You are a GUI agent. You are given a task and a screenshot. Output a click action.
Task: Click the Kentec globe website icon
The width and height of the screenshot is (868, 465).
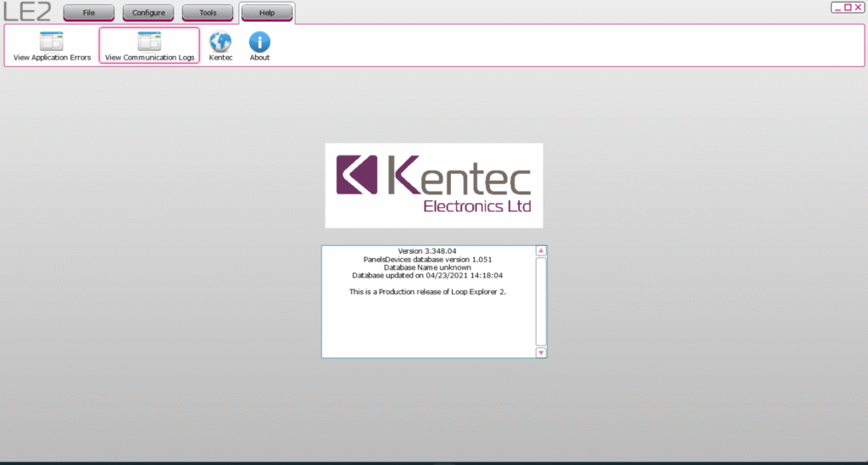pyautogui.click(x=220, y=46)
